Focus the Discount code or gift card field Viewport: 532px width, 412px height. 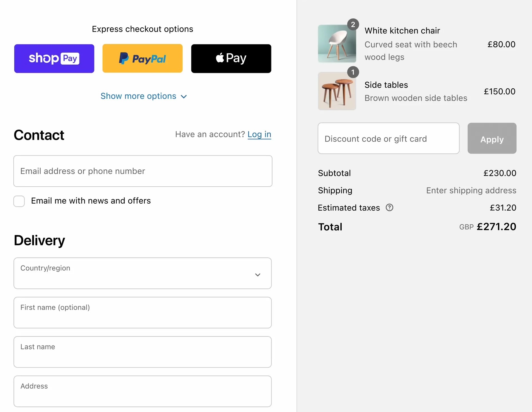(388, 138)
